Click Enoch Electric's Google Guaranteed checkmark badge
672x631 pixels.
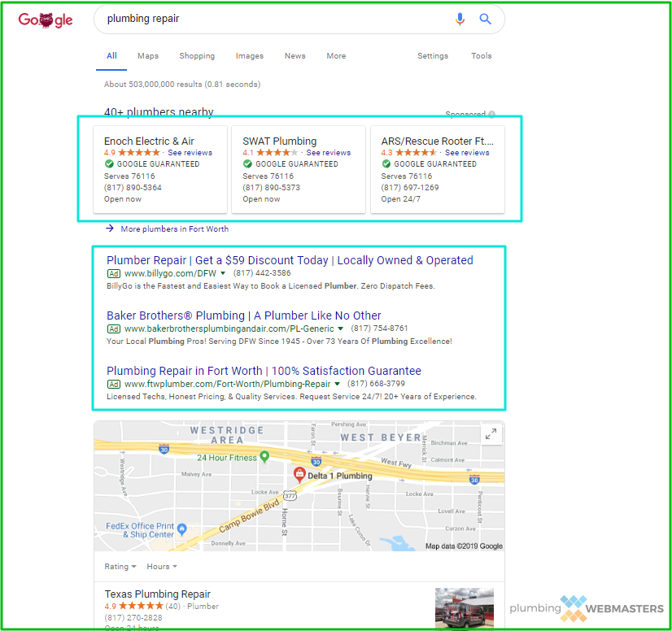click(x=109, y=163)
